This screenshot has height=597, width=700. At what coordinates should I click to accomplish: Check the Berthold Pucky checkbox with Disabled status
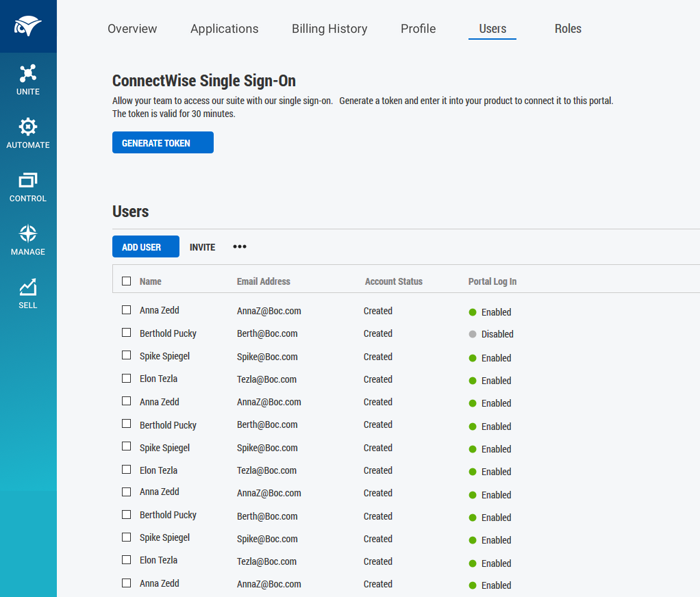pyautogui.click(x=126, y=333)
